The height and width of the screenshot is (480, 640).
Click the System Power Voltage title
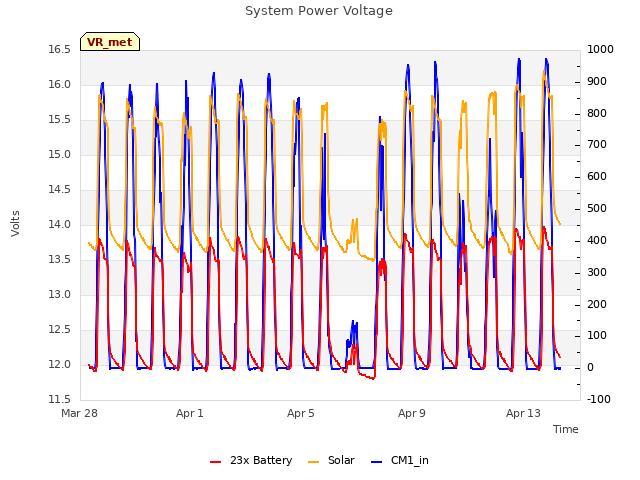click(x=319, y=11)
